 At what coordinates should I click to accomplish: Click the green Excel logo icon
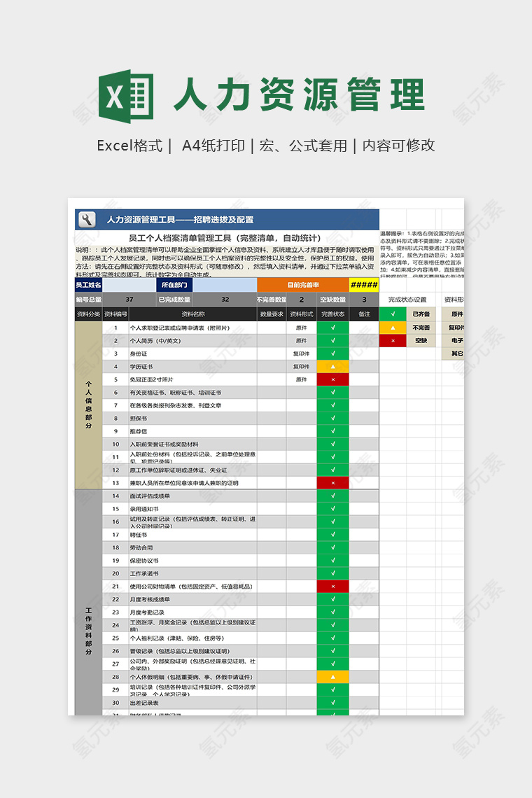point(126,95)
